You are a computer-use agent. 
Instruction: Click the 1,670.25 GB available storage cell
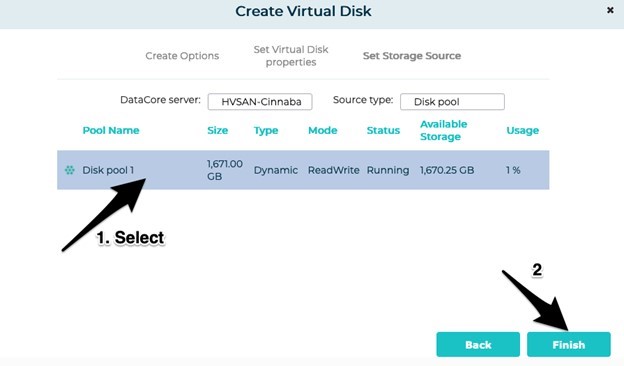coord(447,170)
